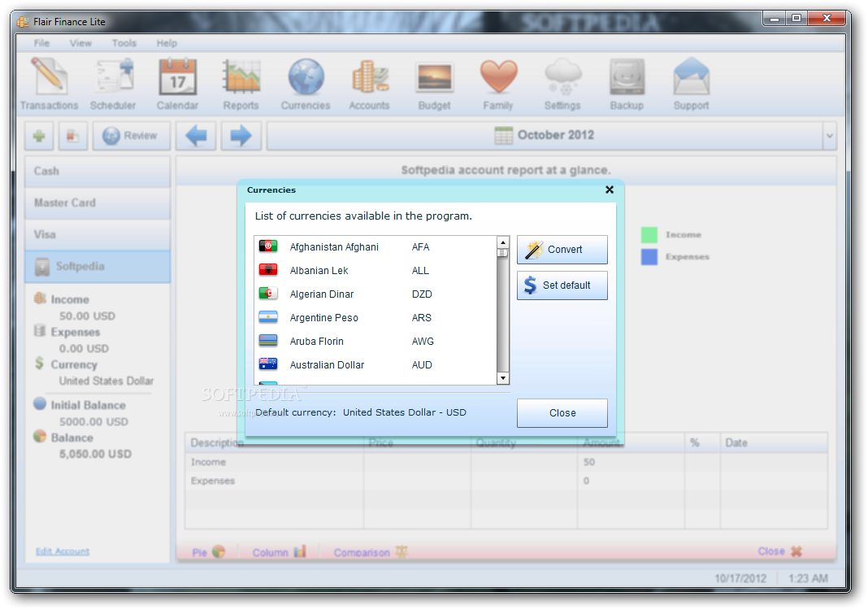The height and width of the screenshot is (610, 868).
Task: Switch to Comparison chart view
Action: (371, 552)
